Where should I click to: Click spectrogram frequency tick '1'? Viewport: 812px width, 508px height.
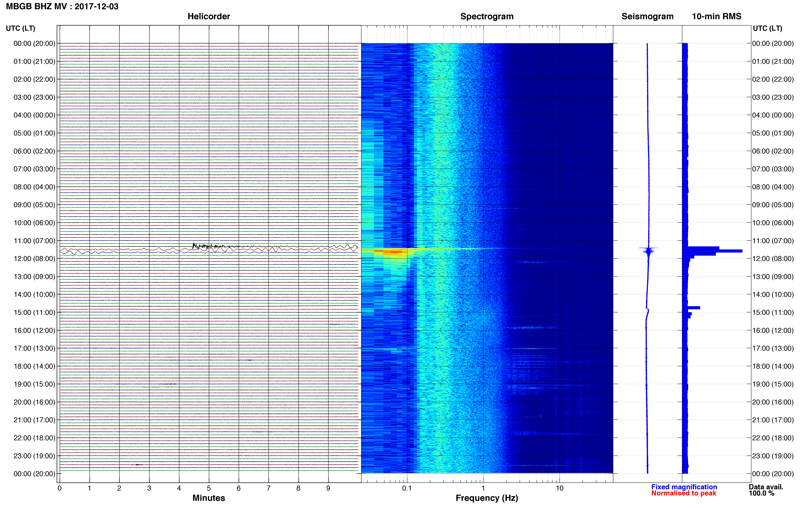(x=483, y=488)
